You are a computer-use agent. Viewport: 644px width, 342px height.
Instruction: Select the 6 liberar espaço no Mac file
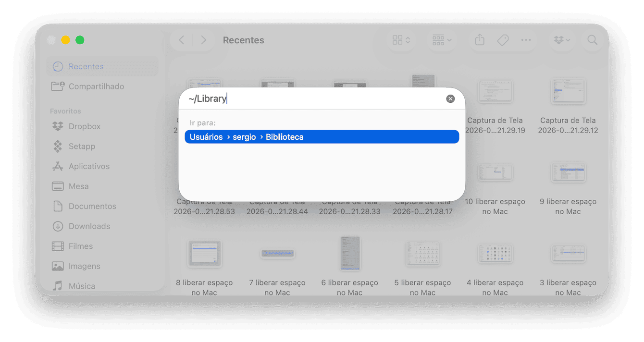tap(350, 254)
